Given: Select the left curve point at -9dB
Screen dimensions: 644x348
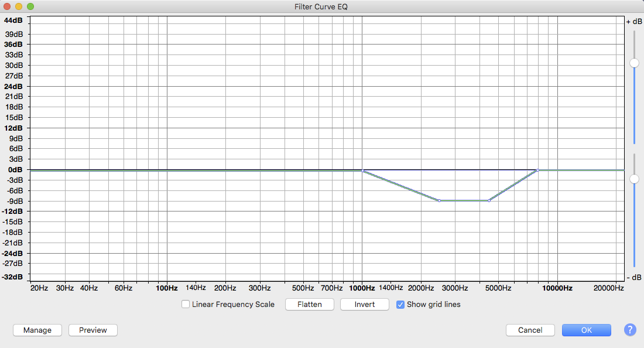Looking at the screenshot, I should 439,200.
